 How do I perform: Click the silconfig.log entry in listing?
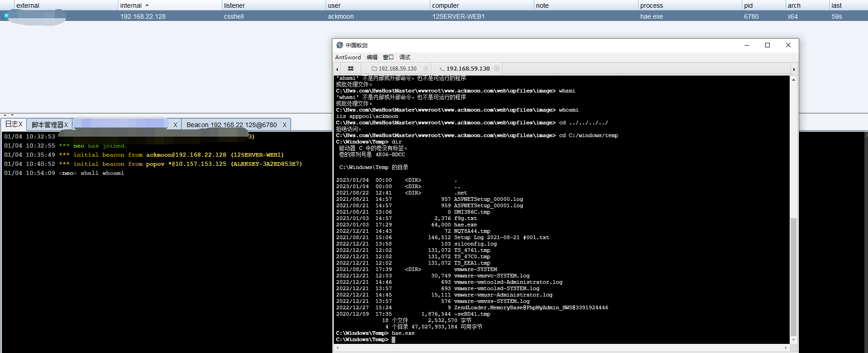(475, 244)
